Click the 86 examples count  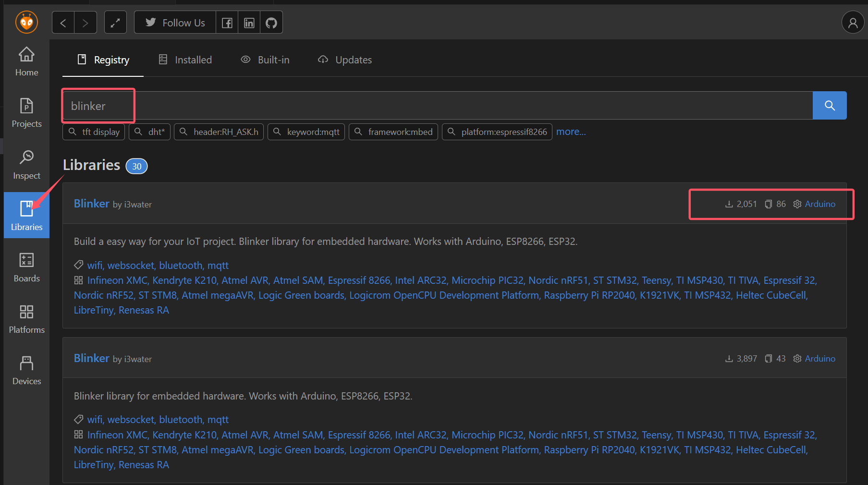coord(775,204)
